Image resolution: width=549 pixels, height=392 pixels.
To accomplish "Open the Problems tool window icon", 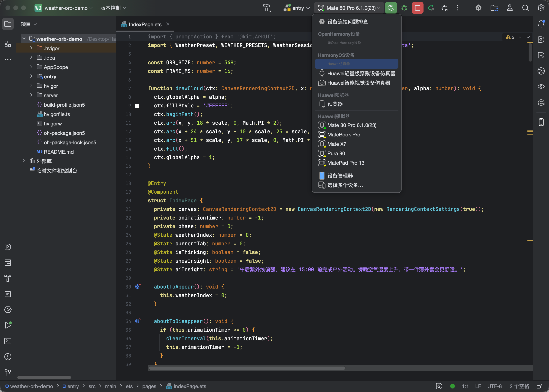I will click(8, 357).
